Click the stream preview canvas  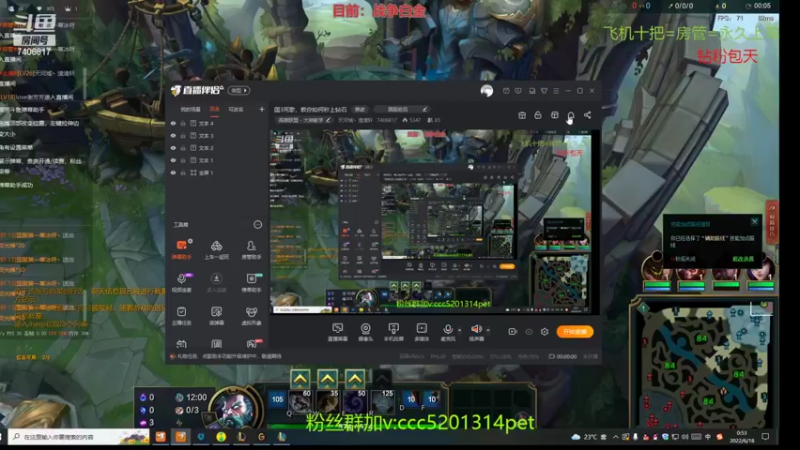431,221
